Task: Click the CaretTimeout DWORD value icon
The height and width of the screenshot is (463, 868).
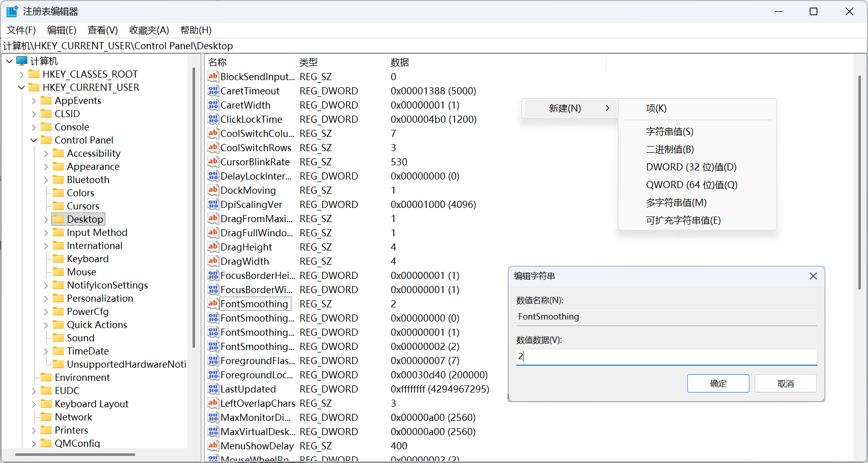Action: (213, 91)
